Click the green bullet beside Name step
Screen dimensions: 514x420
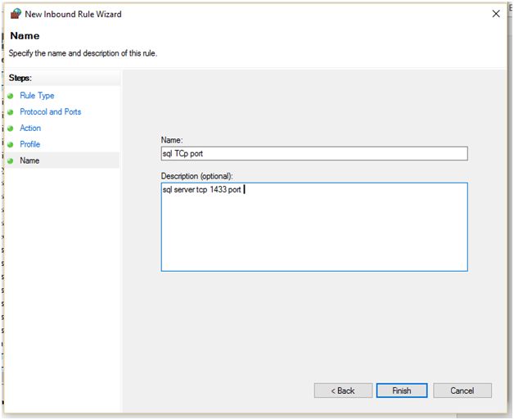[x=11, y=161]
